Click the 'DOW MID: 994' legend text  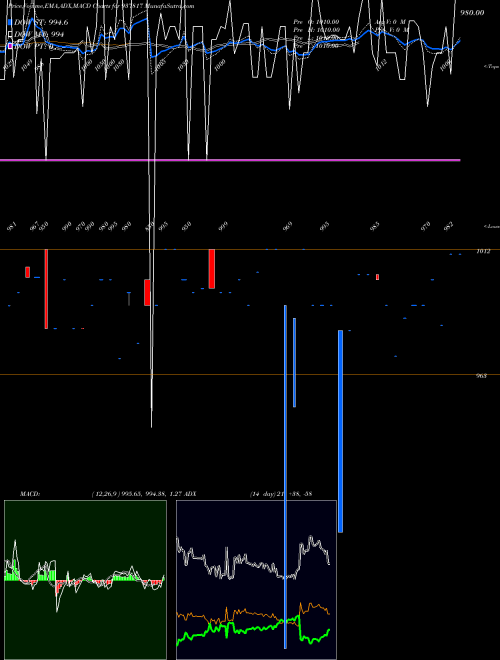39,35
